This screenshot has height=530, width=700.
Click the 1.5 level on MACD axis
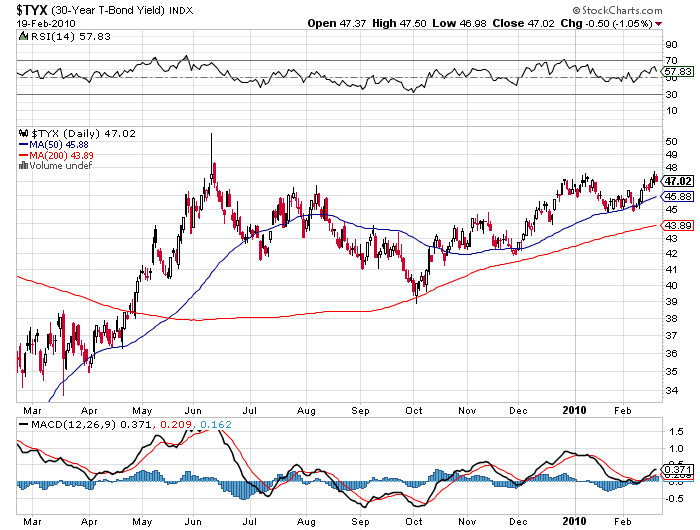click(x=676, y=431)
